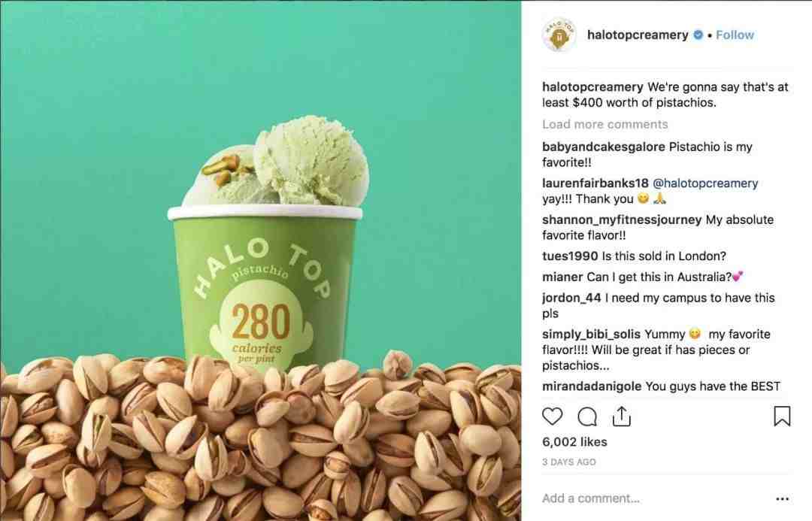
Task: Open shannon_myfitnessjourney's profile
Action: coord(622,220)
